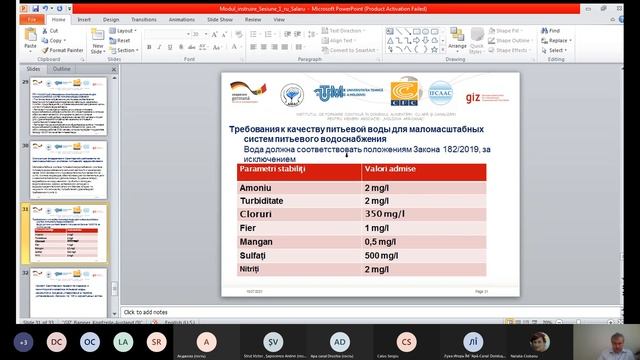Toggle the Numbering list button

[x=269, y=34]
